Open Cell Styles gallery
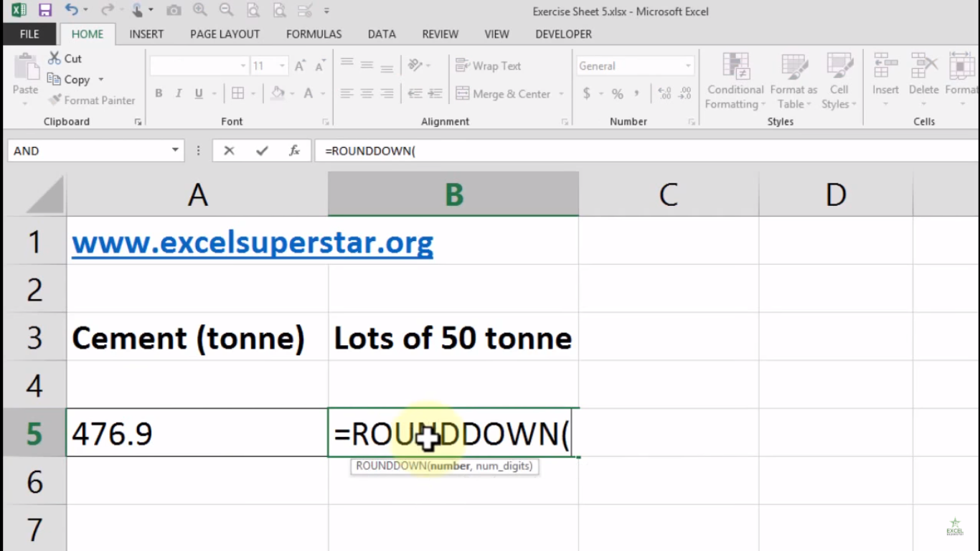This screenshot has width=980, height=551. click(839, 81)
